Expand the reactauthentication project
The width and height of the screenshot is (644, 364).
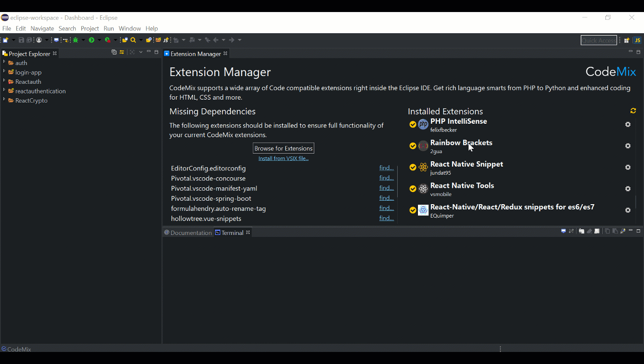tap(4, 91)
